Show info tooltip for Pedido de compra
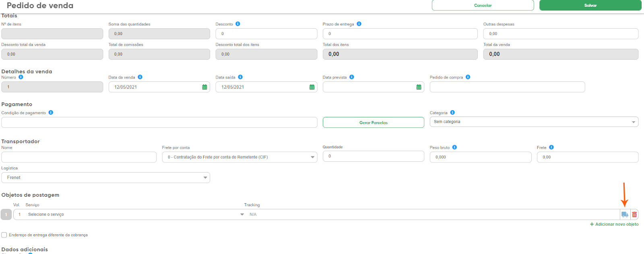This screenshot has height=254, width=644. (468, 77)
